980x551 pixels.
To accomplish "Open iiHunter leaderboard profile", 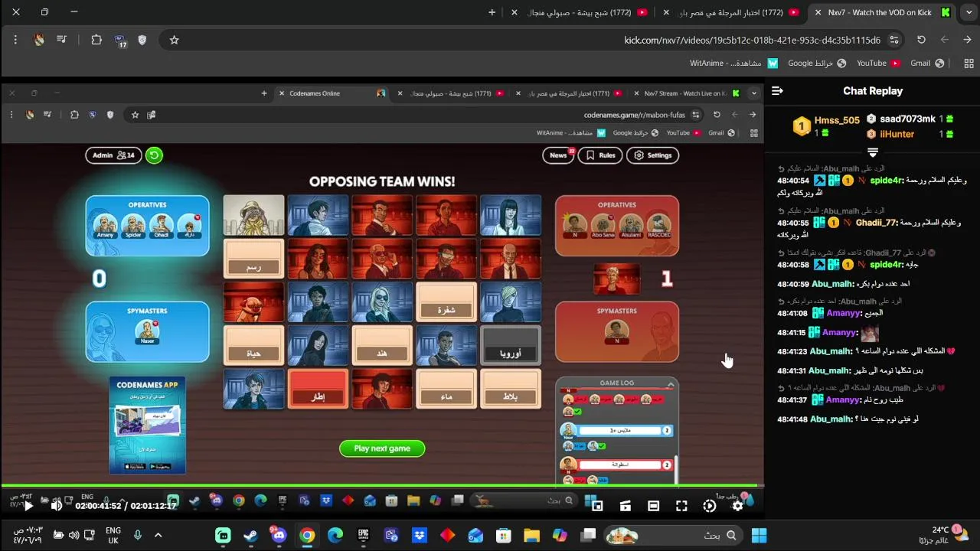I will (x=897, y=134).
